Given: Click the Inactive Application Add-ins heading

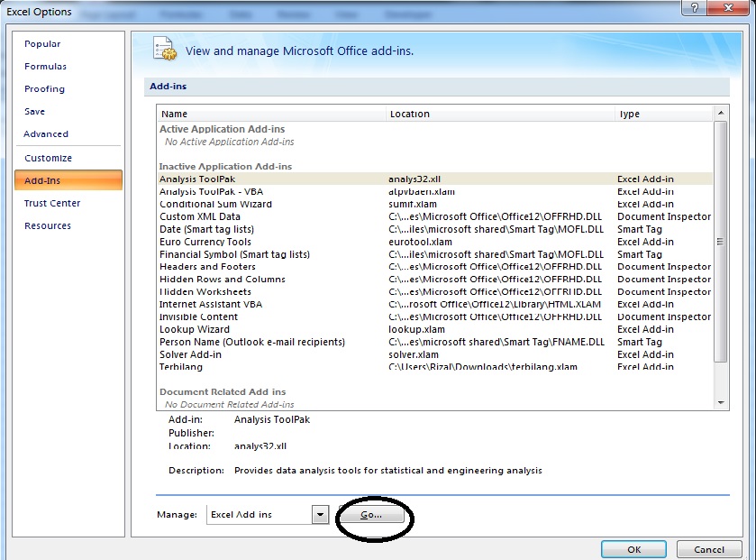Looking at the screenshot, I should coord(225,167).
